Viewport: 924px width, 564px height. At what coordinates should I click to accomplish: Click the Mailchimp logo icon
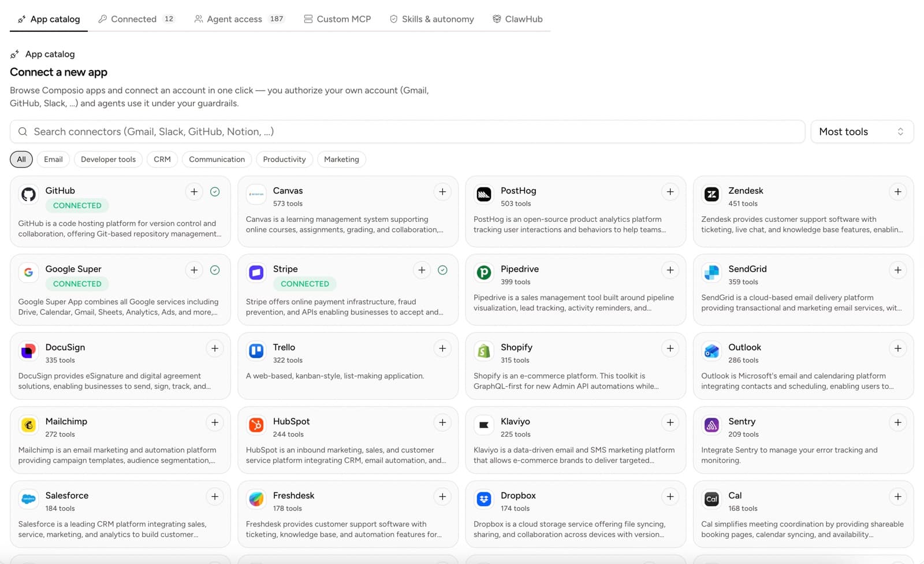[x=28, y=425]
